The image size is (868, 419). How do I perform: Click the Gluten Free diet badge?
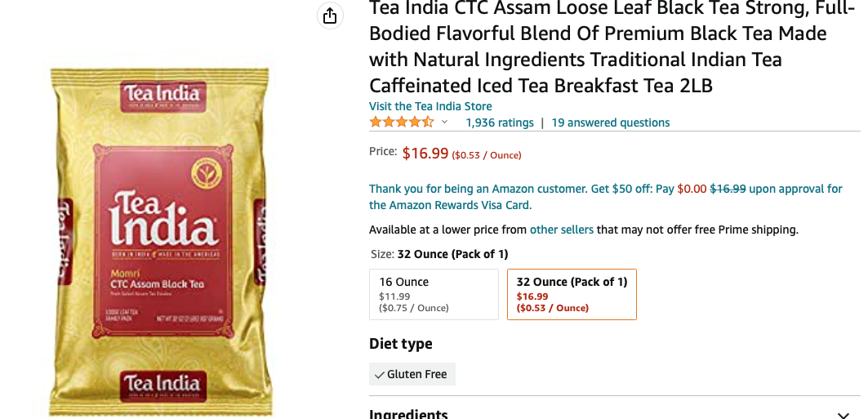click(x=412, y=374)
